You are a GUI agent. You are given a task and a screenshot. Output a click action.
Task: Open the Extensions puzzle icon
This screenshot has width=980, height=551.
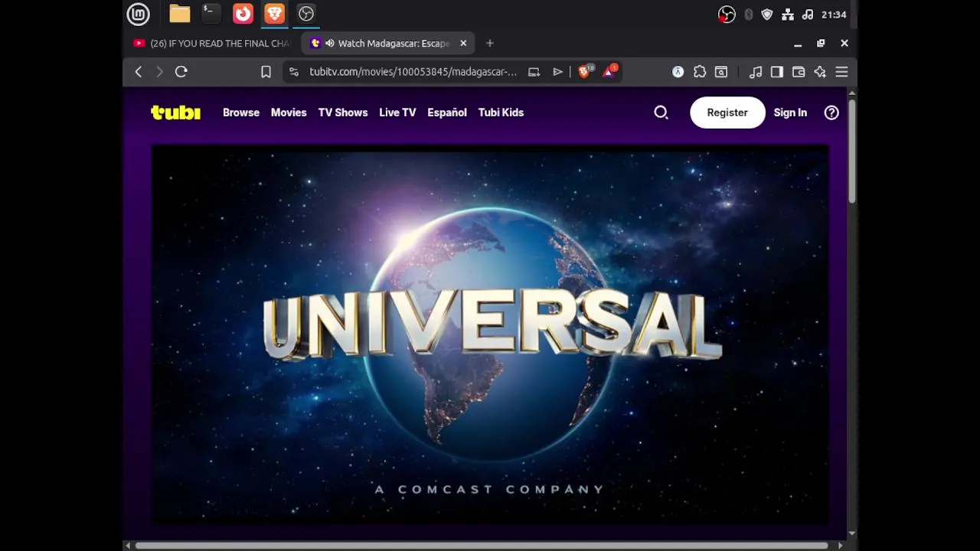700,72
